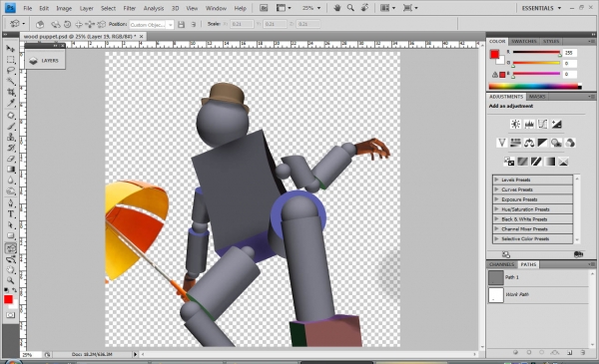Open the 3D menu
Viewport: 599px width, 364px height.
[175, 8]
